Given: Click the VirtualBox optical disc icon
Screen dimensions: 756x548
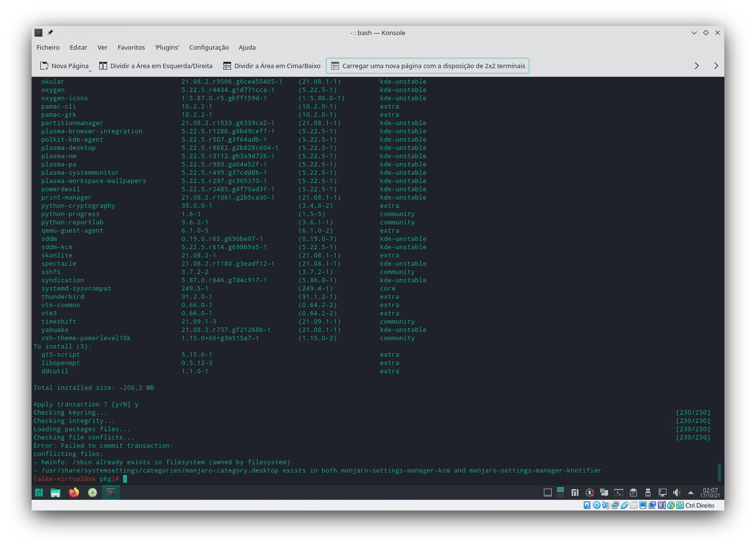Looking at the screenshot, I should point(596,505).
